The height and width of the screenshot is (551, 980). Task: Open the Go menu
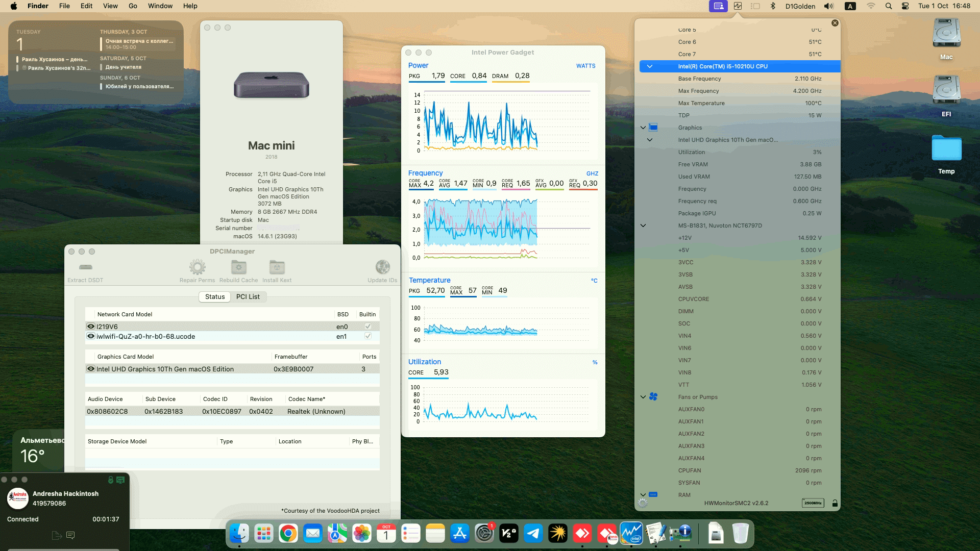[x=133, y=6]
